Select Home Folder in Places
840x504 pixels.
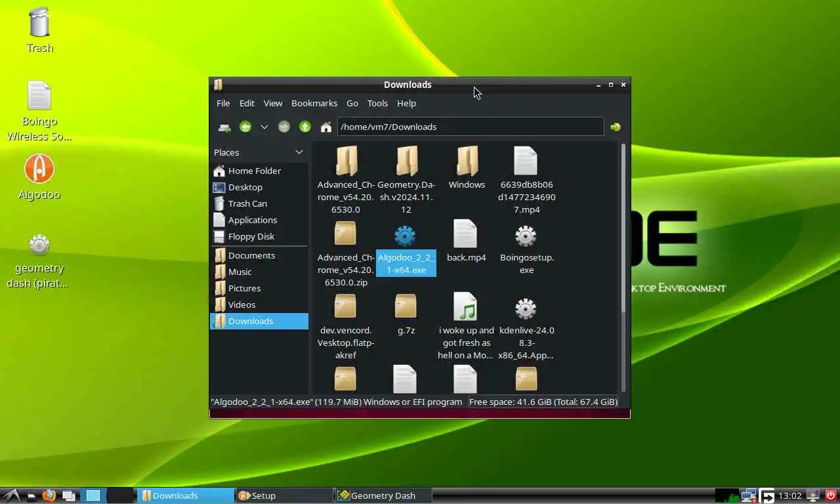tap(259, 171)
